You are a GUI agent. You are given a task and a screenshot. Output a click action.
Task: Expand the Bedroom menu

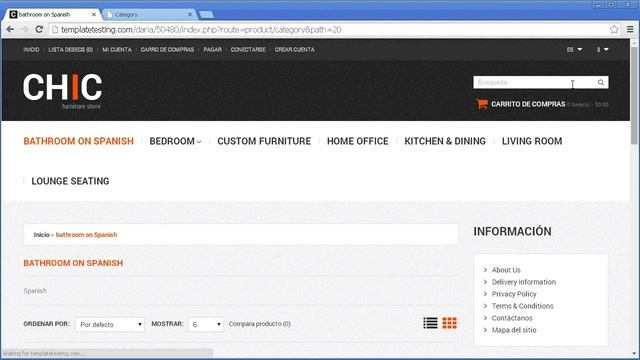click(176, 141)
